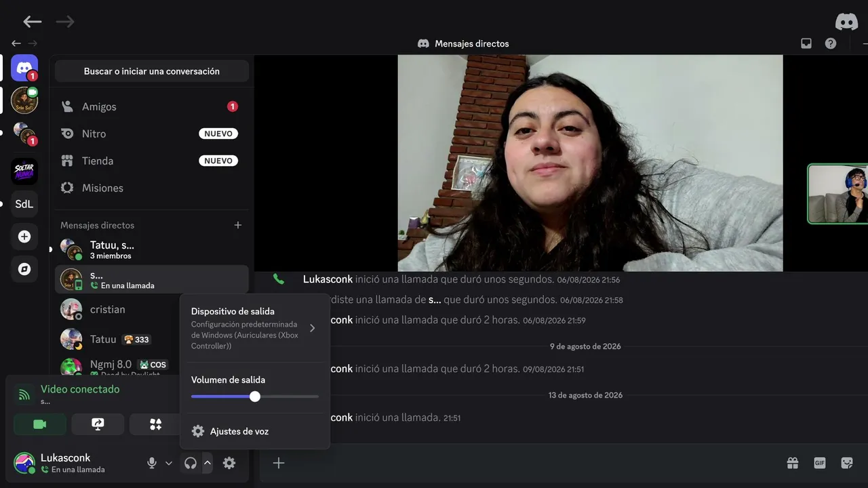Open the sticker picker
The height and width of the screenshot is (488, 868).
click(847, 463)
